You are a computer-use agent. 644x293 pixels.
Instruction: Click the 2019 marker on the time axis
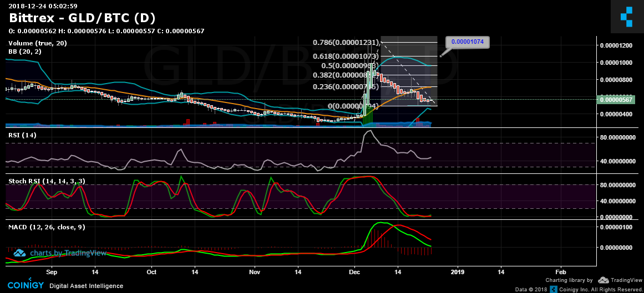[458, 273]
